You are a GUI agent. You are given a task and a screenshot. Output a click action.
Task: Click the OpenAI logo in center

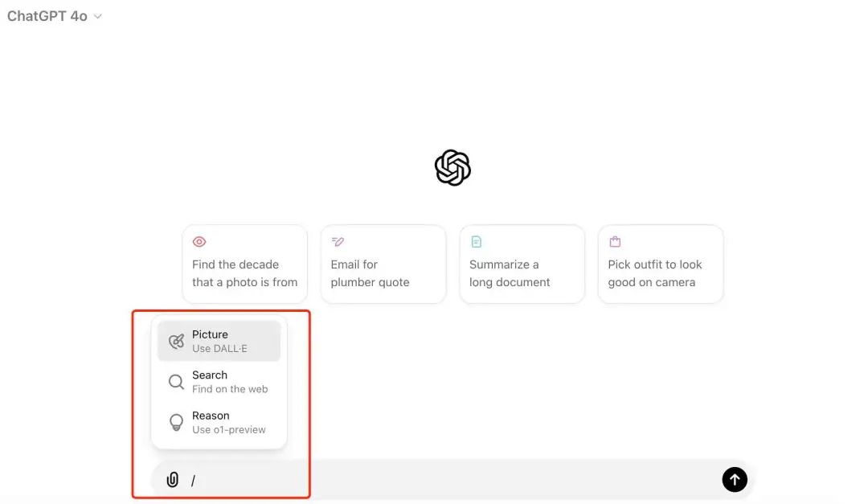click(x=452, y=168)
